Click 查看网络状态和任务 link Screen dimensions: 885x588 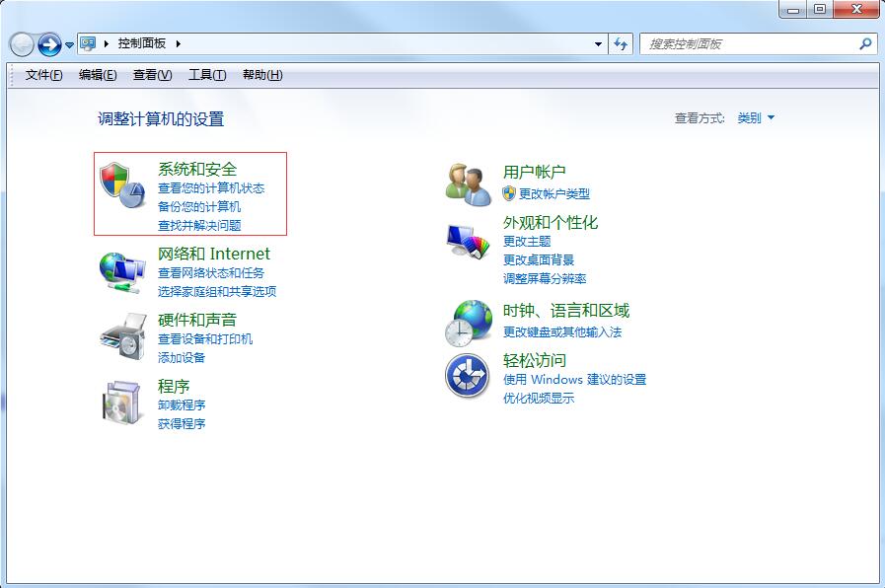click(211, 272)
